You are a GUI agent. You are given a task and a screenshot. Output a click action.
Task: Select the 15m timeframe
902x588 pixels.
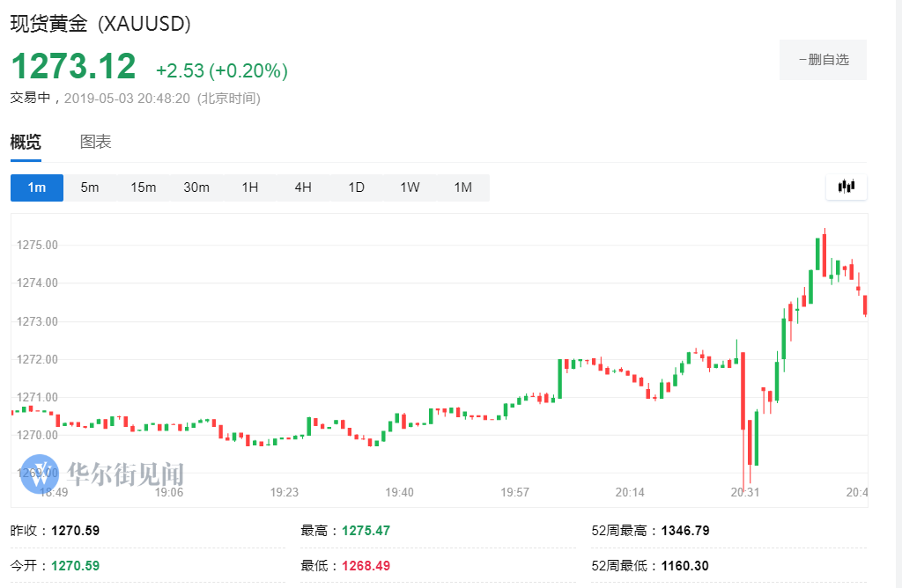click(x=144, y=187)
